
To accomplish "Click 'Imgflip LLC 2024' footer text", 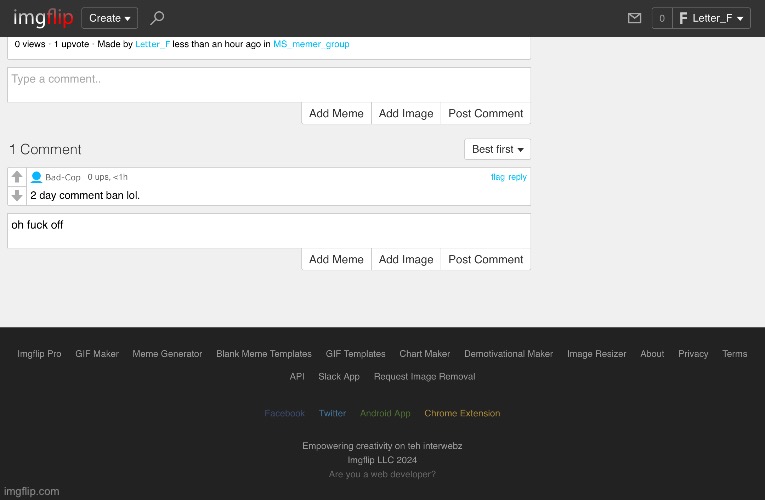I will tap(382, 460).
